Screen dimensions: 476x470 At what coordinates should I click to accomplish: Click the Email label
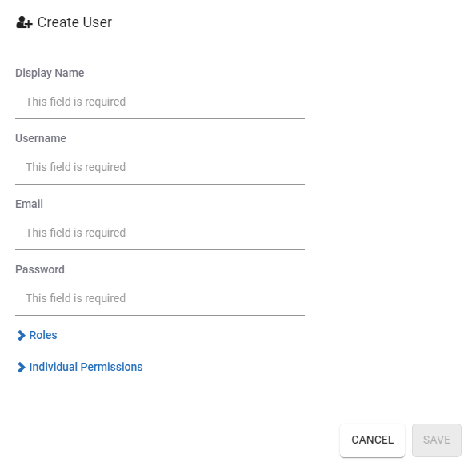(x=29, y=204)
